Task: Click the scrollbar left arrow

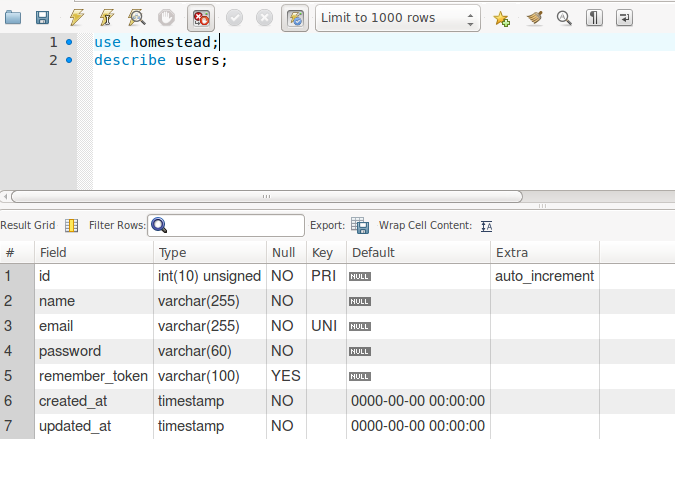Action: point(5,197)
